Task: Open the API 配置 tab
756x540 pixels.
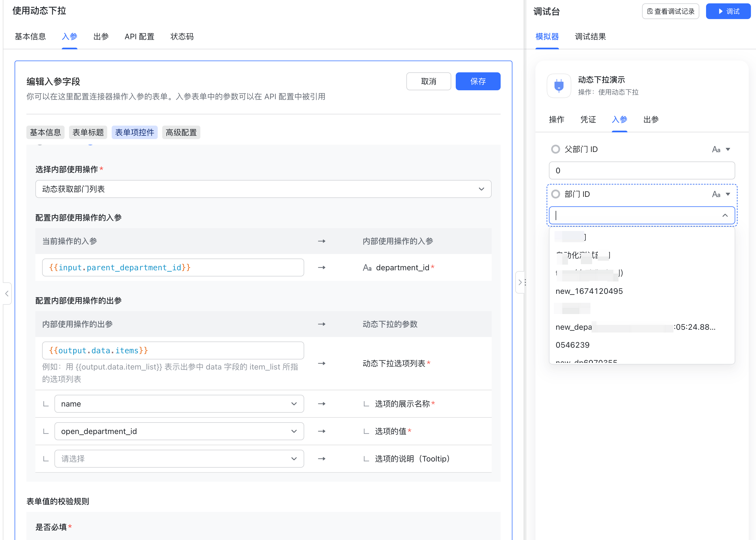Action: coord(139,36)
